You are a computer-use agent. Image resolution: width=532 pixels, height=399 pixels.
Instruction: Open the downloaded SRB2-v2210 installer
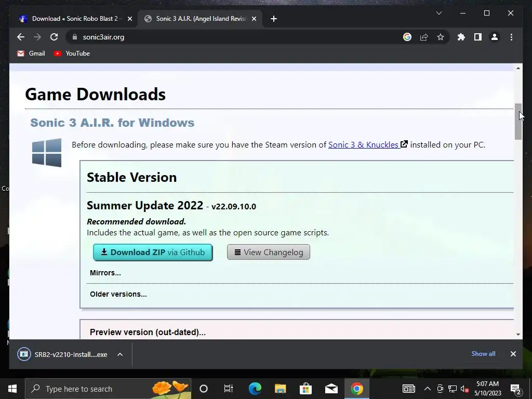point(63,354)
